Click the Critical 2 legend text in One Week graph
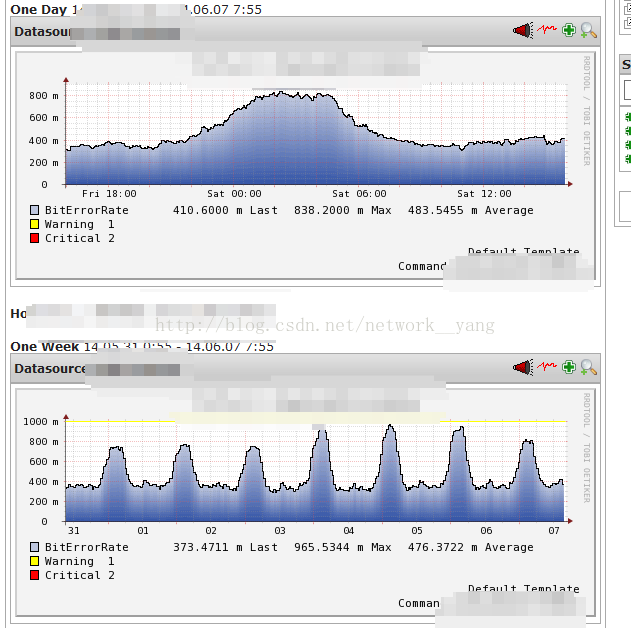The image size is (631, 628). (80, 575)
